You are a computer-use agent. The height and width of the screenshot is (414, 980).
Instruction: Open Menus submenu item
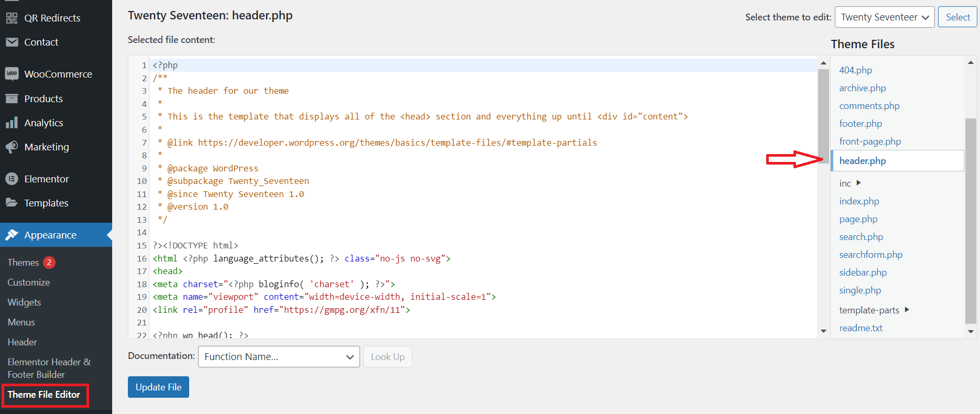[x=21, y=322]
